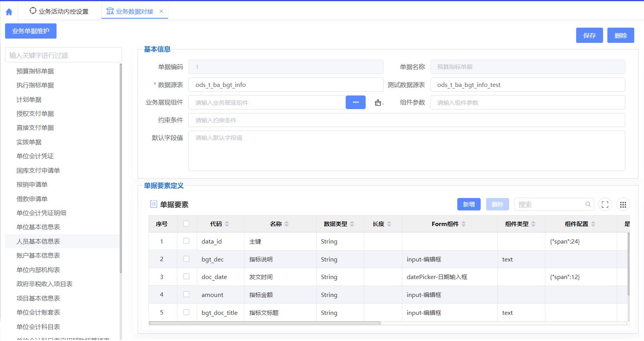Click the 组件参数 input field

[x=528, y=102]
